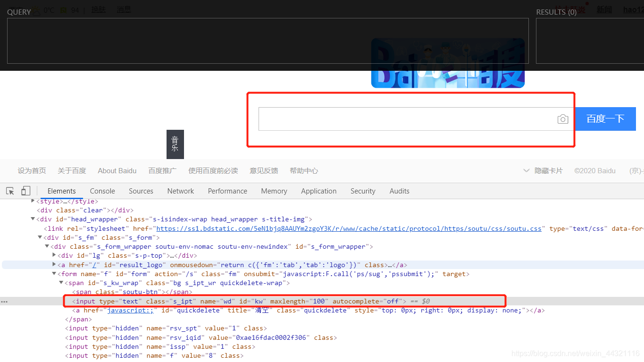Click the three-dots row actions gutter
This screenshot has width=644, height=362.
point(4,301)
